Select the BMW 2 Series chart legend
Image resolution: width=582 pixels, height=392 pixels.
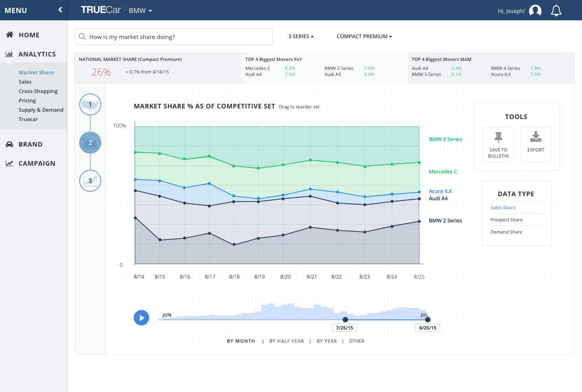pos(445,221)
